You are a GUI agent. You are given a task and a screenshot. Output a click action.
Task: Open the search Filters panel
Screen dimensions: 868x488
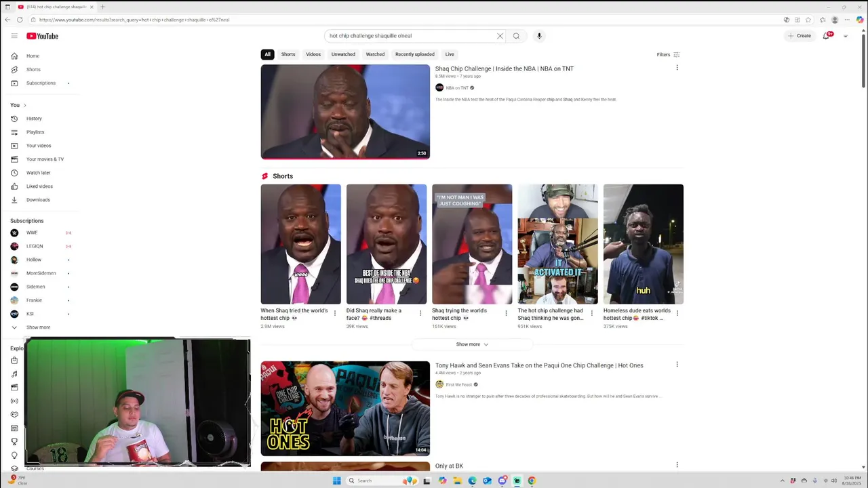coord(668,54)
